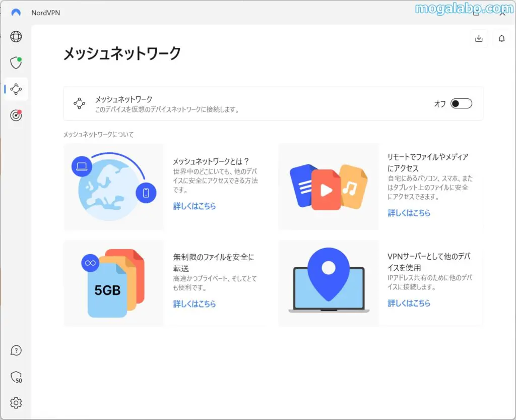The width and height of the screenshot is (516, 420).
Task: Click the shield icon with 50 badge
Action: (x=16, y=377)
